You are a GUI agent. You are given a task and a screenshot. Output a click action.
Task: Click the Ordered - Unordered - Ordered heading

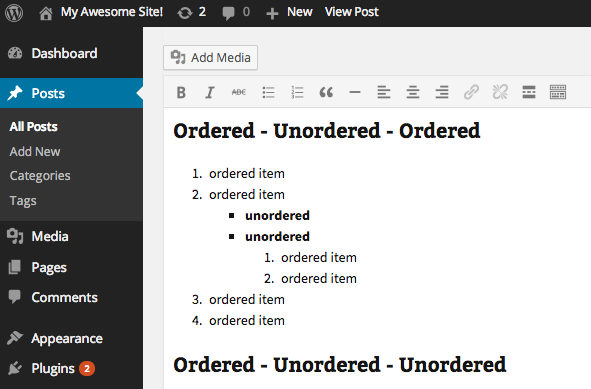coord(327,131)
